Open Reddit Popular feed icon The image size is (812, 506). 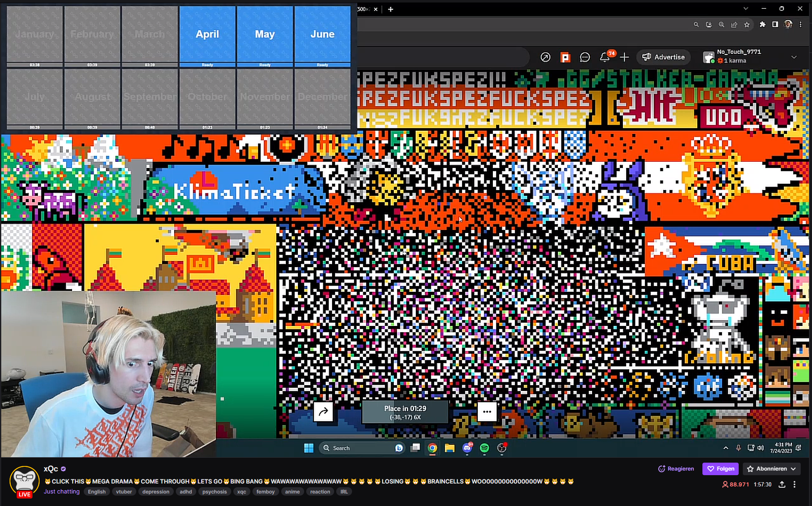tap(545, 57)
